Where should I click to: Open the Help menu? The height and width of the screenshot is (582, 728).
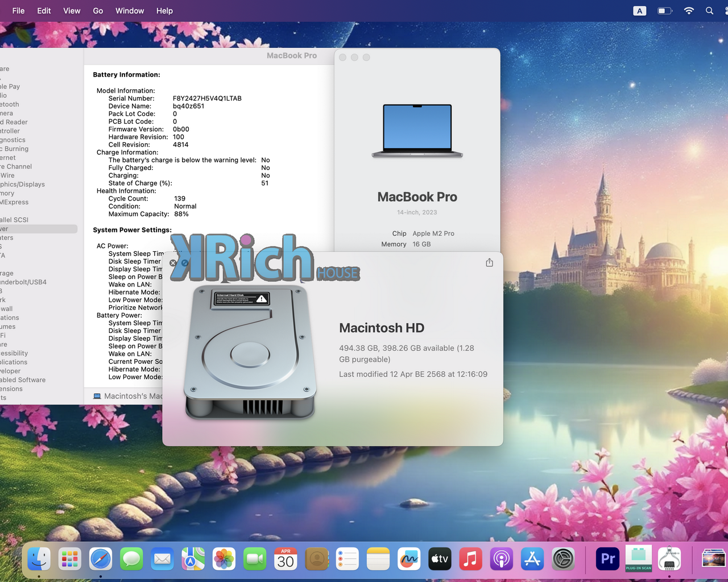point(164,11)
